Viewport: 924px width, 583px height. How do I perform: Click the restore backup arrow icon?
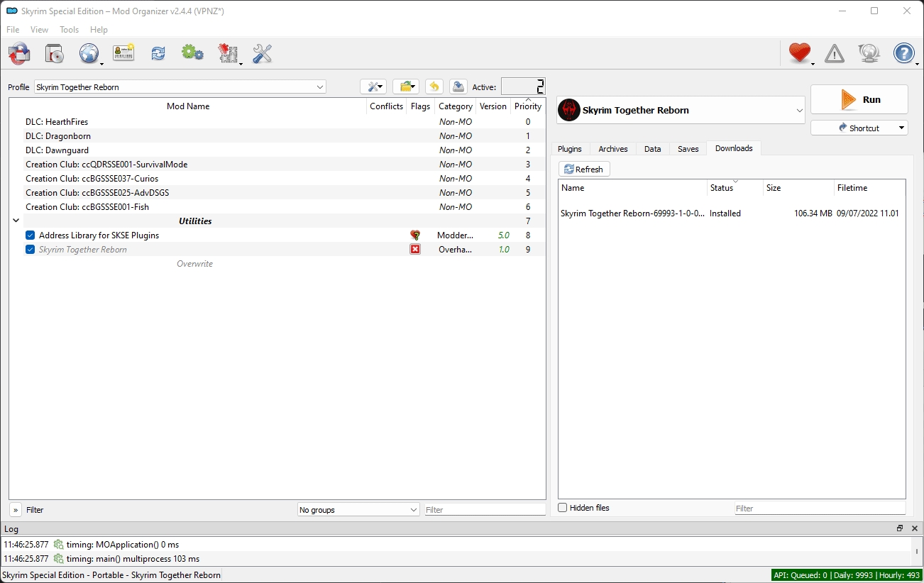click(434, 87)
